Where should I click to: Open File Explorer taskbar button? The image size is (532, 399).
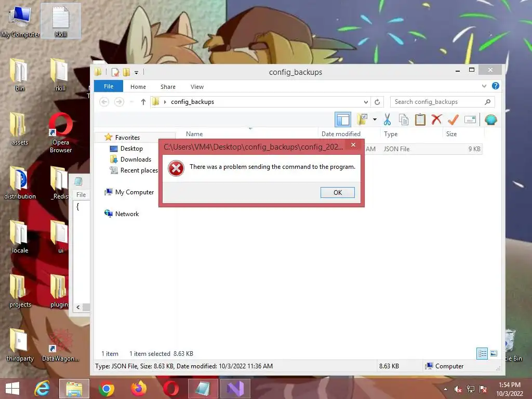[x=74, y=389]
